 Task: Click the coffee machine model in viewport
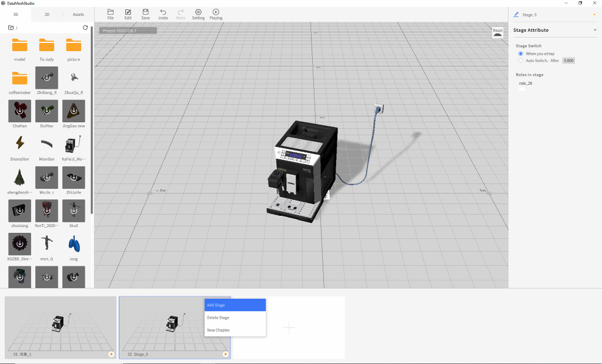302,171
